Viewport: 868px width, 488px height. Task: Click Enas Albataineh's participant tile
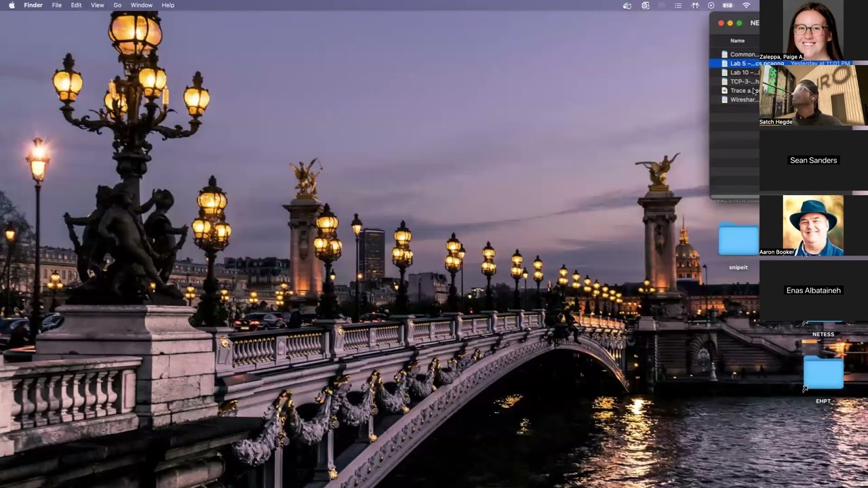click(x=813, y=290)
